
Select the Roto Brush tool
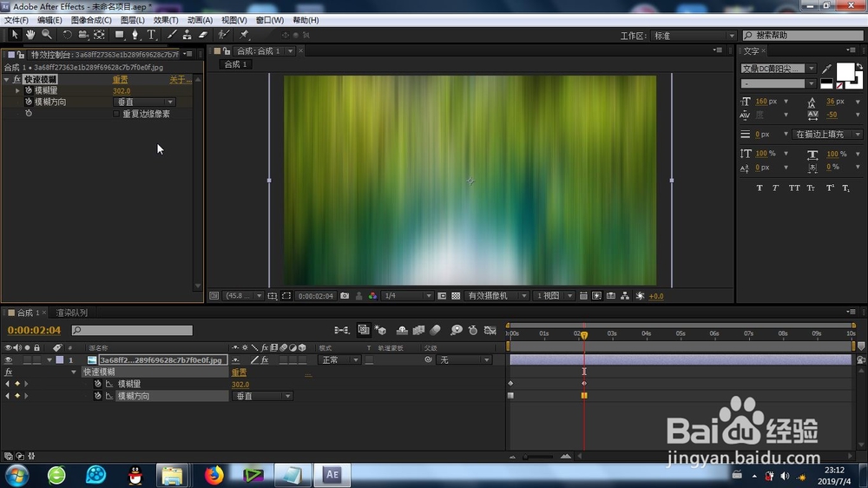pos(223,35)
